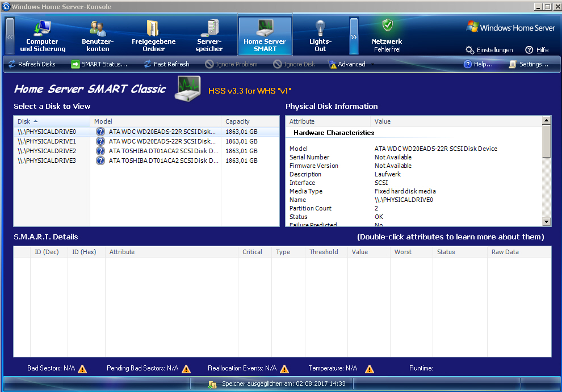Click the question icon beside PHYSICALDRIVE0
Screen dimensions: 562x392
click(x=100, y=131)
